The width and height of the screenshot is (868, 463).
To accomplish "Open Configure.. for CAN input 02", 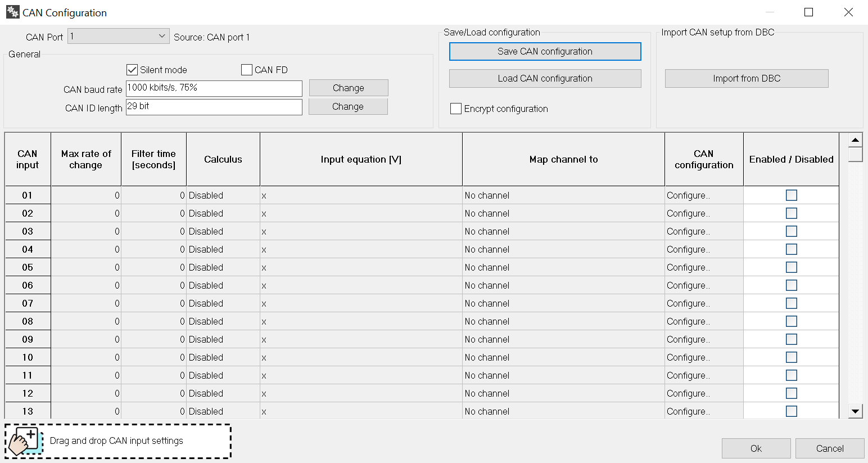I will (688, 213).
